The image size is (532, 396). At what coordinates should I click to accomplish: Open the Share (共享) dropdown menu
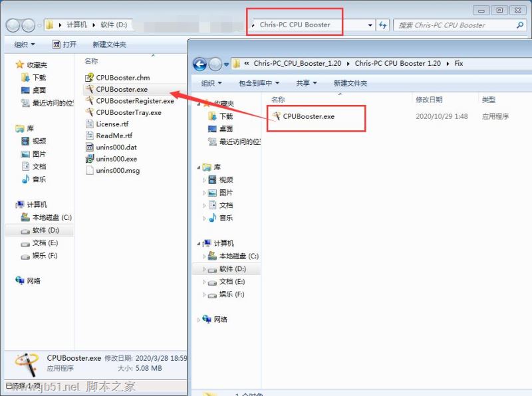(307, 83)
